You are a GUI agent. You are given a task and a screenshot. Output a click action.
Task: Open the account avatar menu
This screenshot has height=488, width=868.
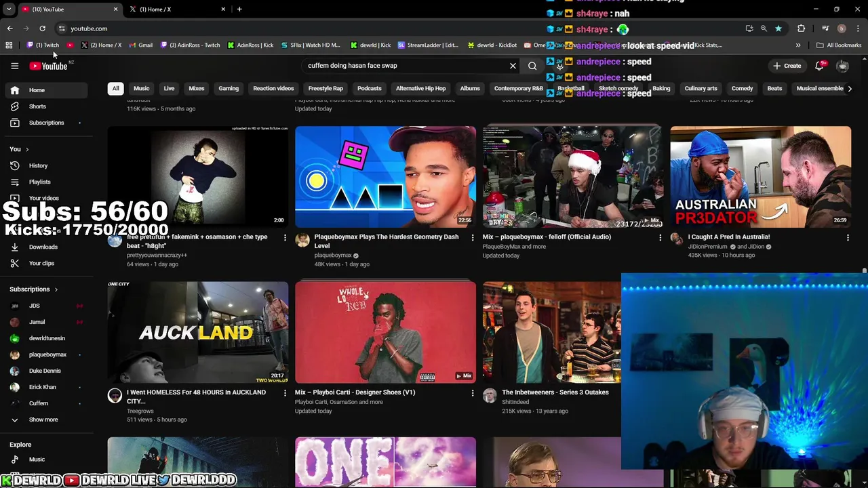842,66
